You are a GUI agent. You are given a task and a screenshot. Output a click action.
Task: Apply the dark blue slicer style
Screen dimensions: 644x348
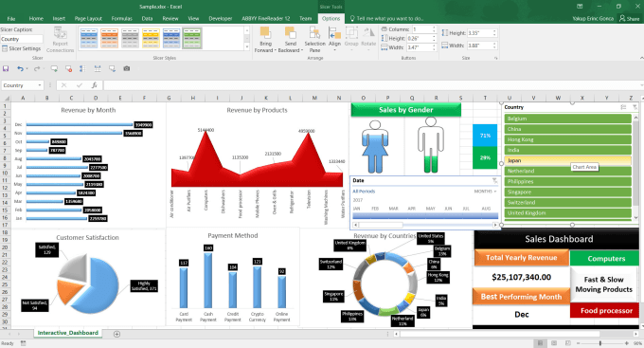click(171, 38)
